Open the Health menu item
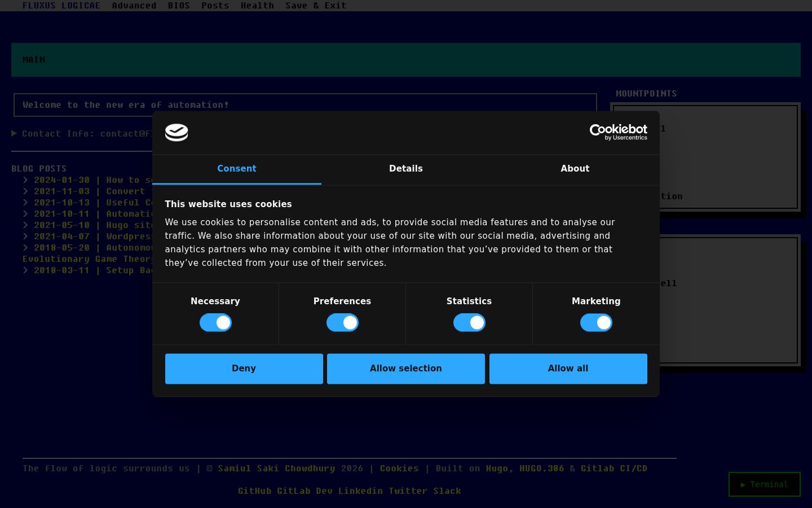 [257, 6]
